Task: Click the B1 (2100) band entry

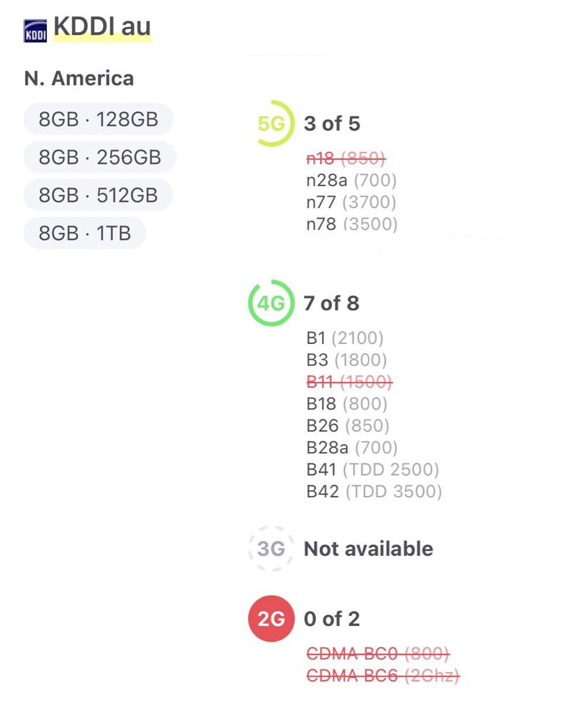Action: pyautogui.click(x=345, y=338)
